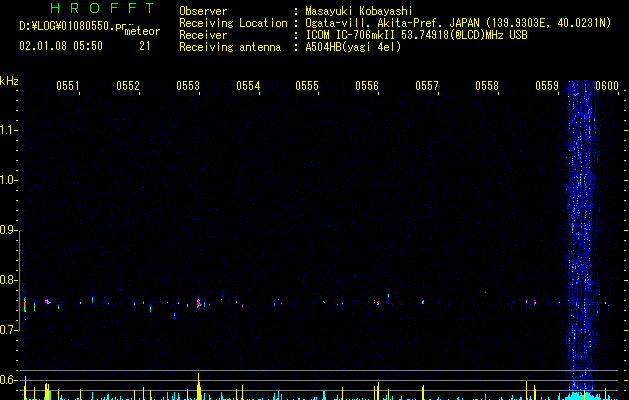This screenshot has height=400, width=629.
Task: Click the date stamp 02.01.08 05:50
Action: (61, 46)
